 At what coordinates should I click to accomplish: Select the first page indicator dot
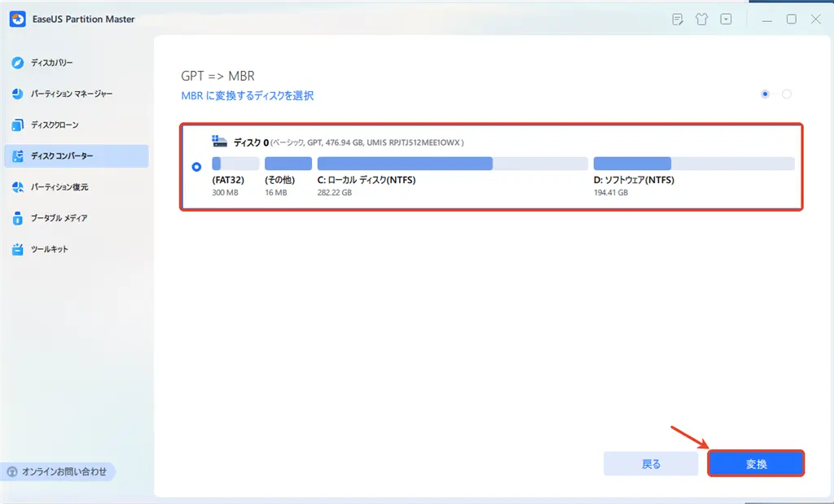pos(764,94)
